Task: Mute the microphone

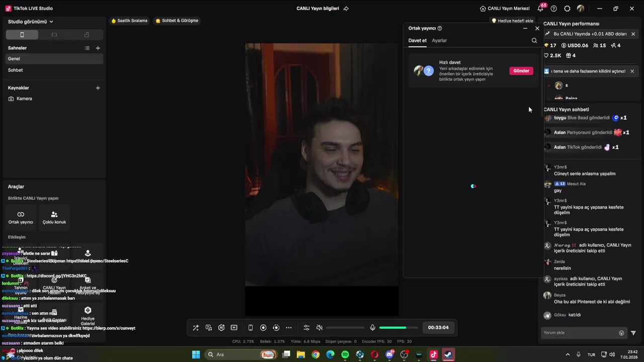Action: pos(372,328)
